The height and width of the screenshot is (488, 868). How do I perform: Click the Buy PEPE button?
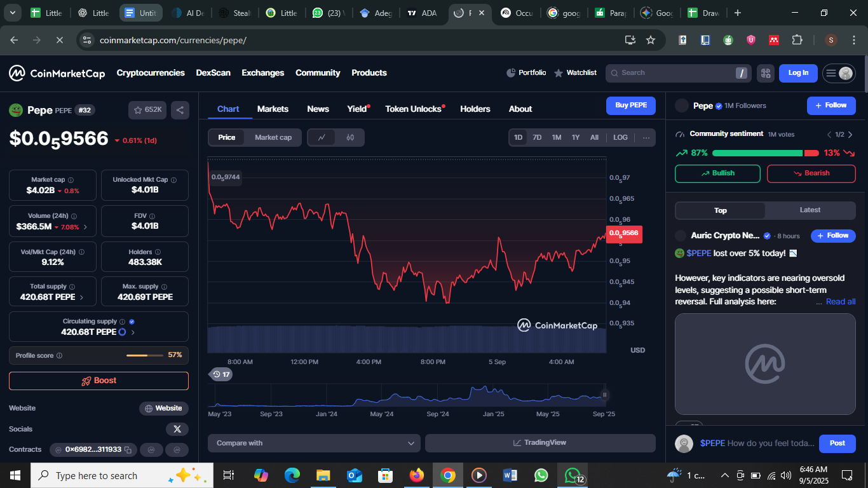(x=631, y=105)
